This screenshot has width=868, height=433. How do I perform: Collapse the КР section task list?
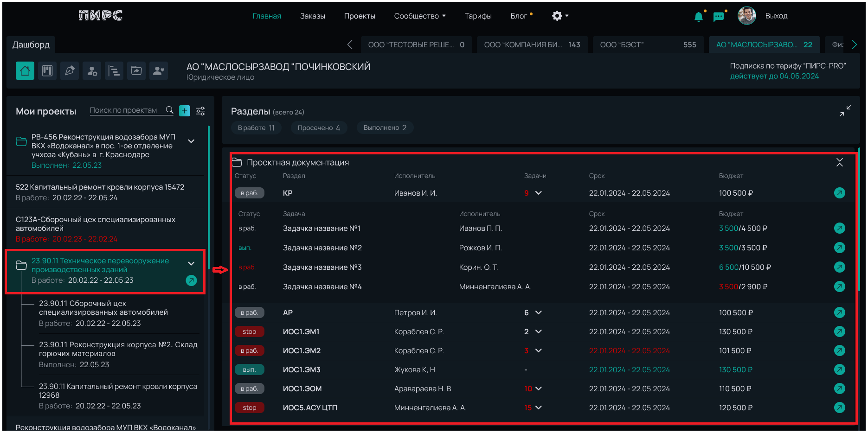click(x=538, y=193)
